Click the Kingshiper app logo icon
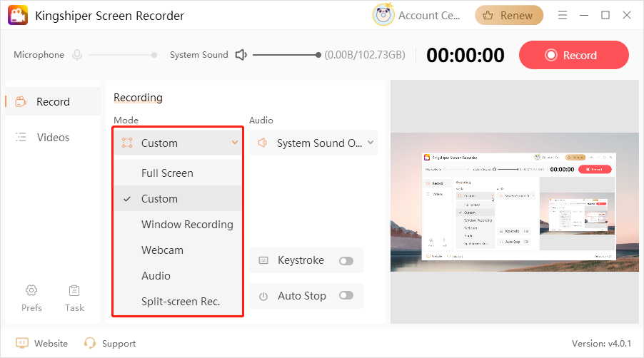The width and height of the screenshot is (644, 358). [18, 15]
